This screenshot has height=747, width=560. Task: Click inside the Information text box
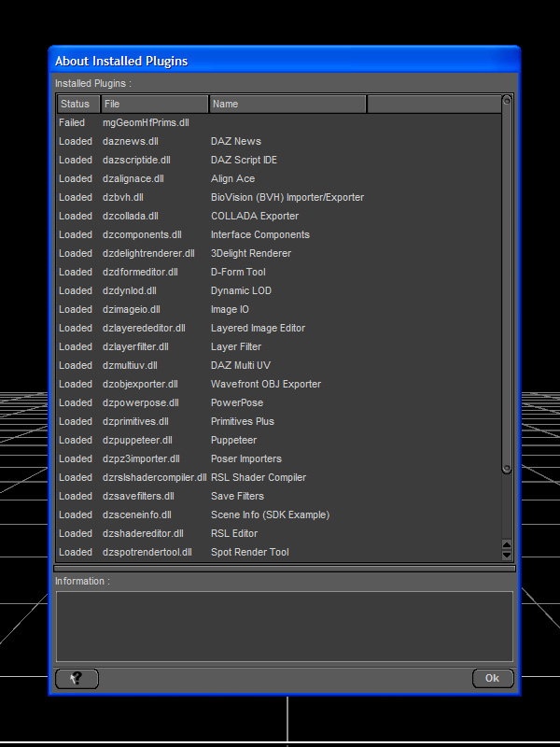click(285, 626)
